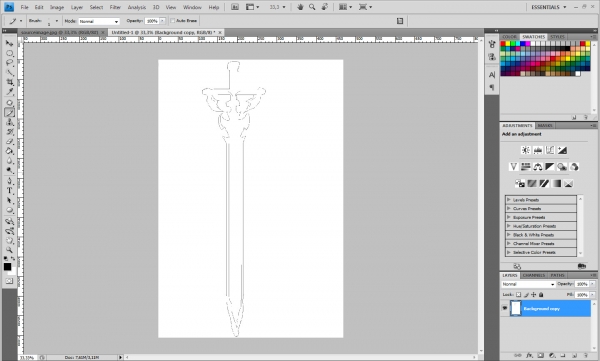This screenshot has width=600, height=361.
Task: Switch to the Masks tab
Action: pyautogui.click(x=545, y=126)
